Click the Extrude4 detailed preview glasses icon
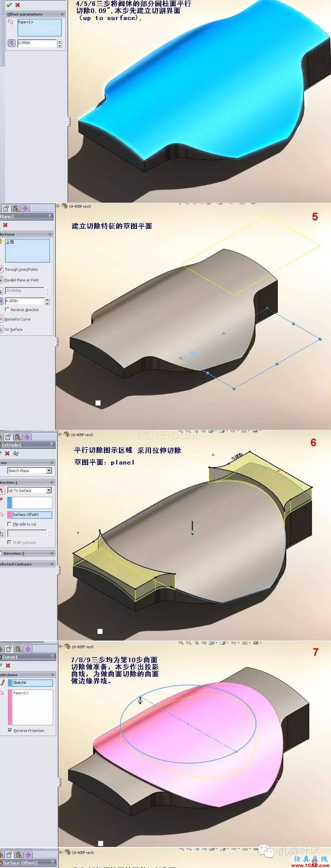Viewport: 331px width, 868px height. pyautogui.click(x=16, y=454)
